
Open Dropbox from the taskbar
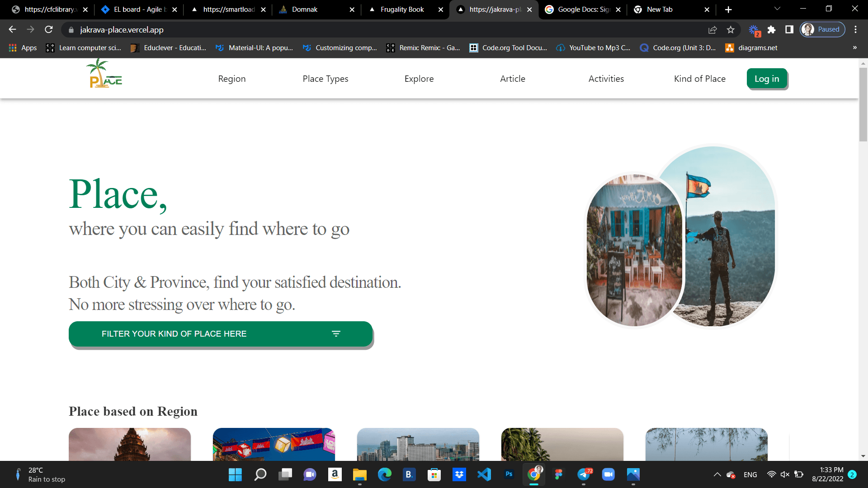click(459, 474)
